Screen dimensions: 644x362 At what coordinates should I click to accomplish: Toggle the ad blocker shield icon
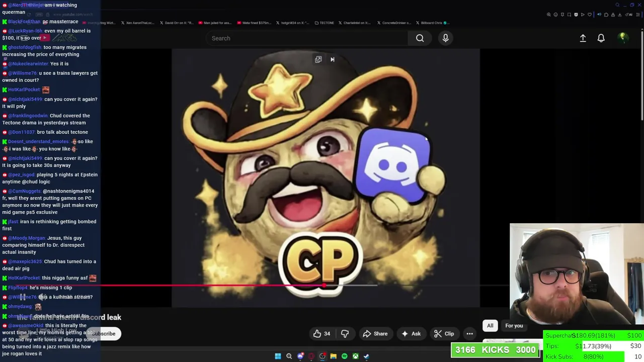576,15
